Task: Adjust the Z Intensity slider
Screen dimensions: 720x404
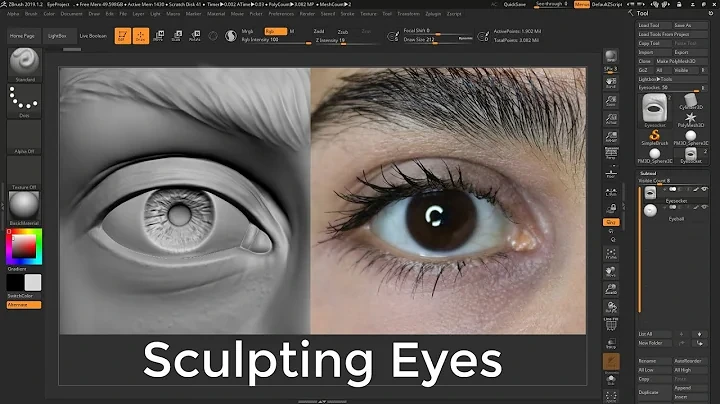Action: [347, 40]
